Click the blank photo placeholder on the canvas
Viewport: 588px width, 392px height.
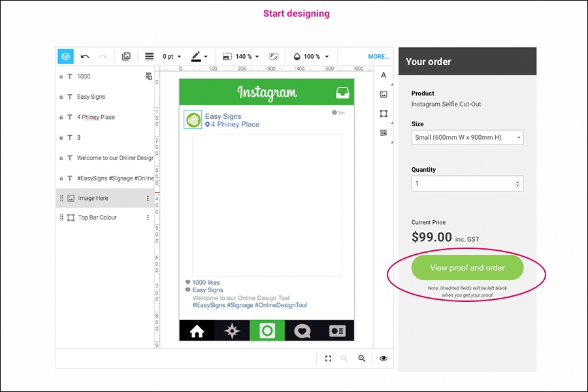coord(267,205)
